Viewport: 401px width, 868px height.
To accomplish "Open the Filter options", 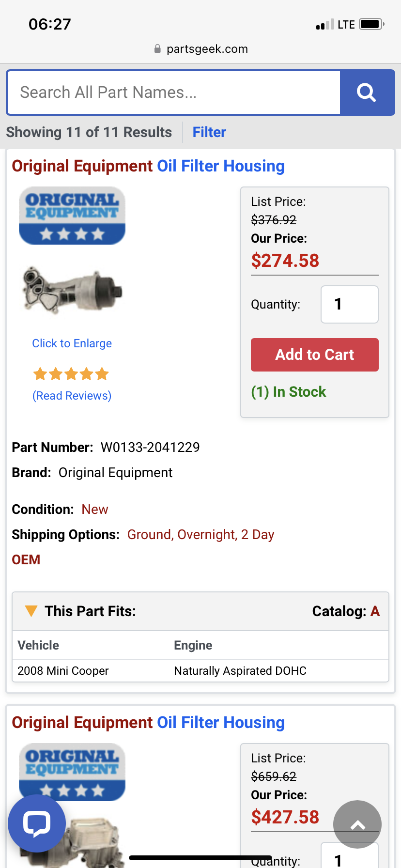I will pyautogui.click(x=209, y=132).
